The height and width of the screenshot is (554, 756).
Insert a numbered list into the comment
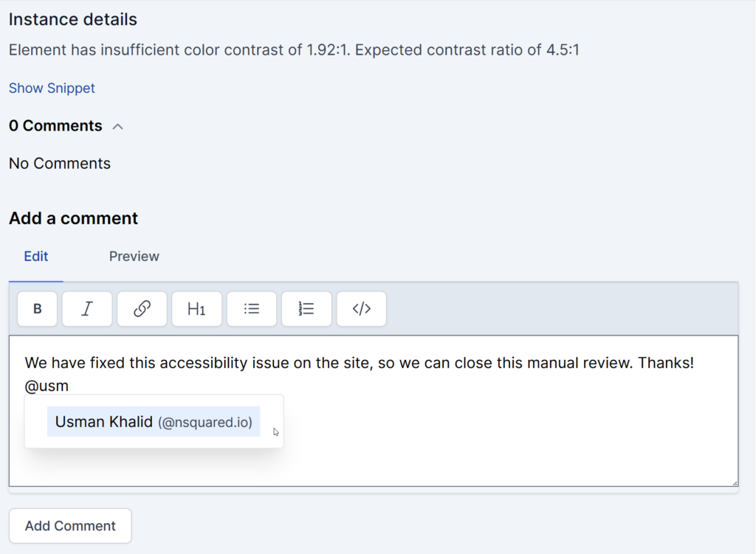[x=306, y=308]
